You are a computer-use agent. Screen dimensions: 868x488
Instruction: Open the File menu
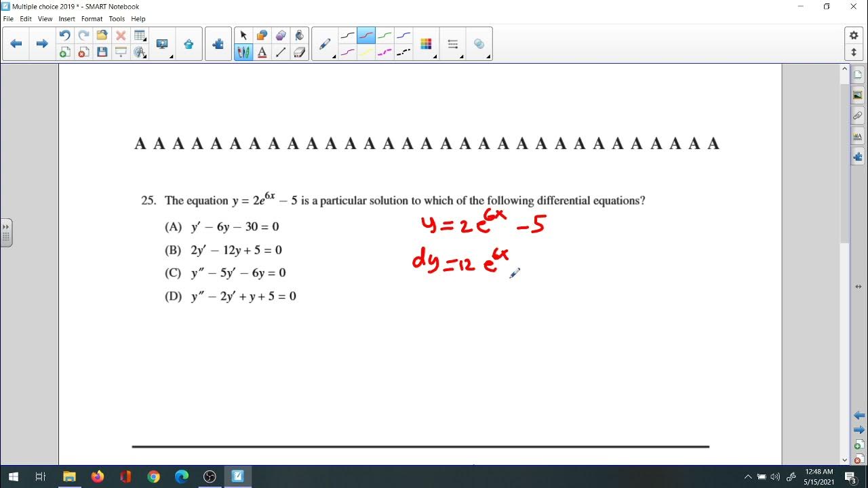[8, 19]
